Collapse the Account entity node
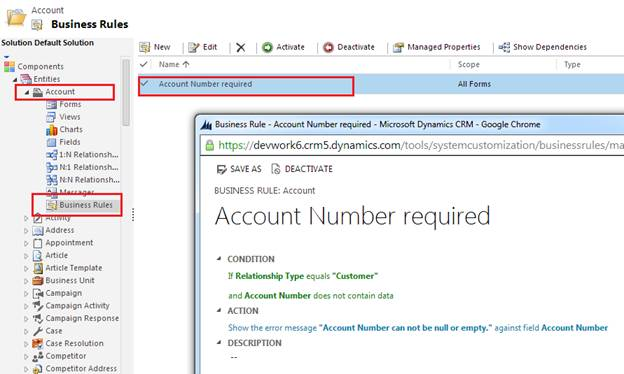The height and width of the screenshot is (374, 624). tap(27, 92)
